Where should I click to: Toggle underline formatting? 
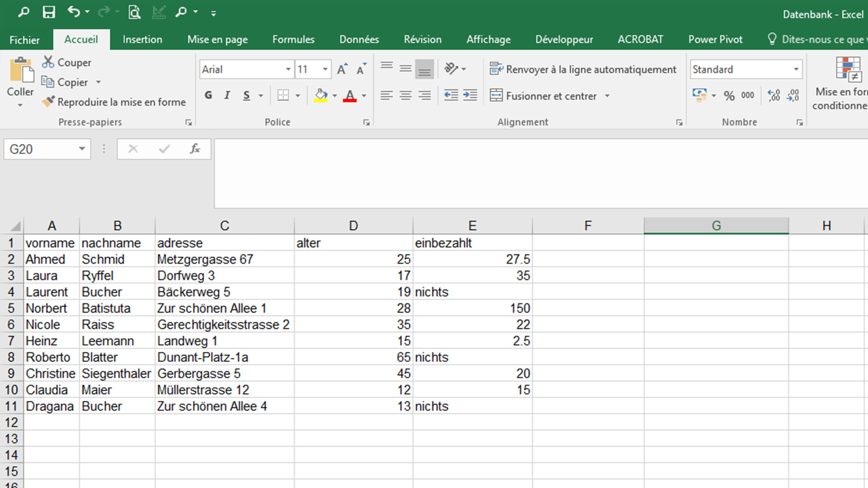246,95
